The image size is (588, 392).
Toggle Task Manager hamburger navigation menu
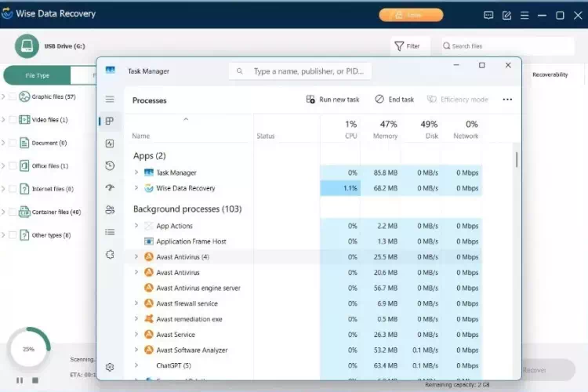click(110, 99)
